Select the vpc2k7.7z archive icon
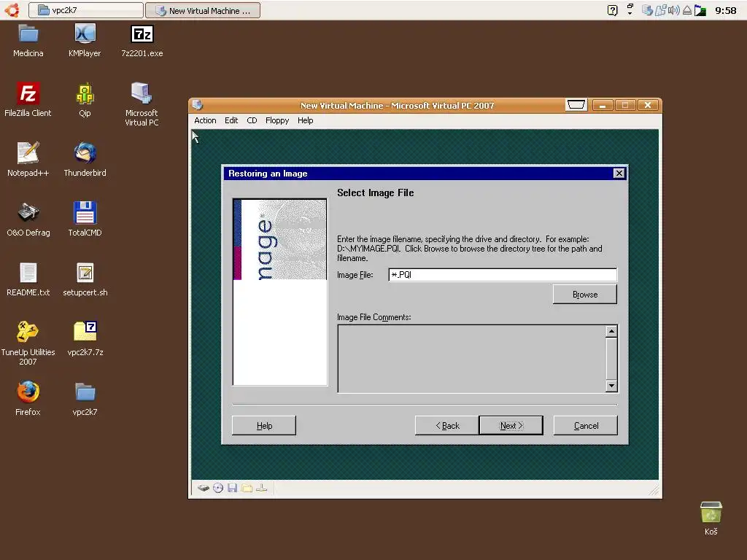This screenshot has width=747, height=560. tap(85, 338)
